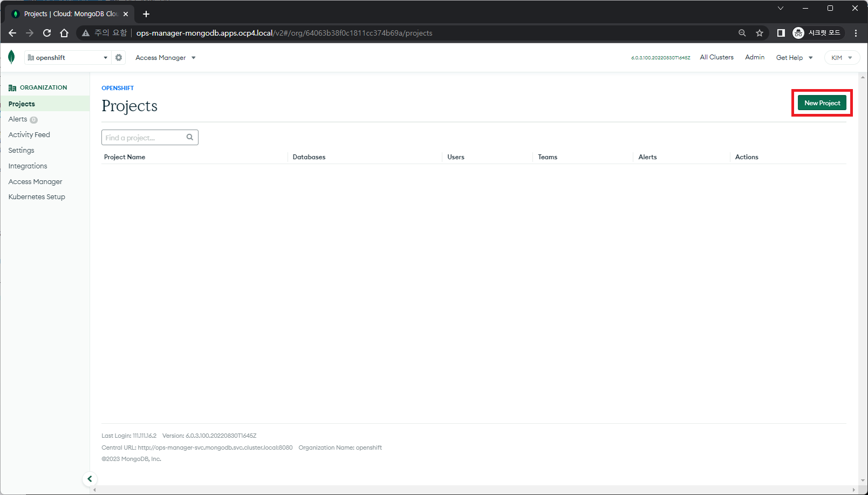The image size is (868, 495).
Task: Open a new browser tab
Action: (146, 14)
